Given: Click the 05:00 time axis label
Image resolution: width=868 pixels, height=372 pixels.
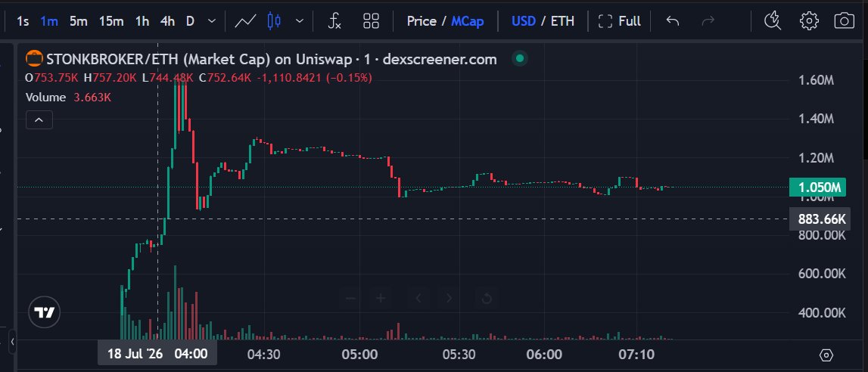Looking at the screenshot, I should [359, 354].
